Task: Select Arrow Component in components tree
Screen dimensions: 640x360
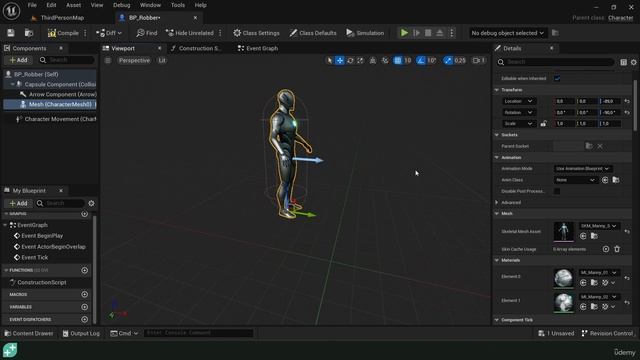Action: (x=58, y=94)
